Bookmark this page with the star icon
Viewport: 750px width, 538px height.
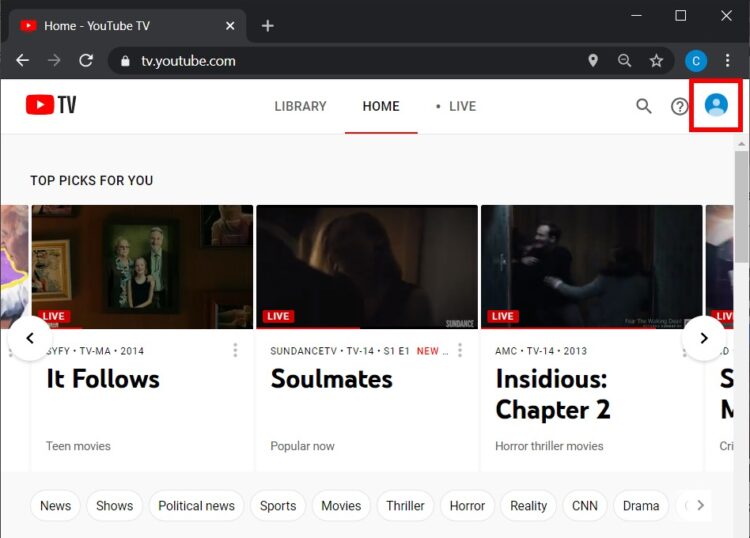pyautogui.click(x=656, y=61)
